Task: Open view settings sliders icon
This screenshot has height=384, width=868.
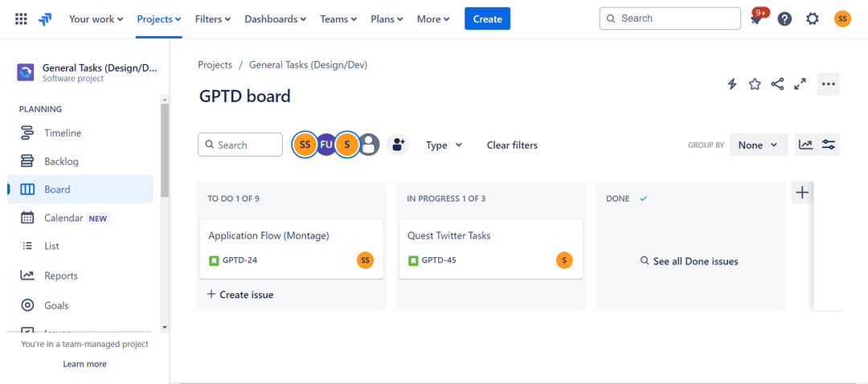Action: point(829,145)
